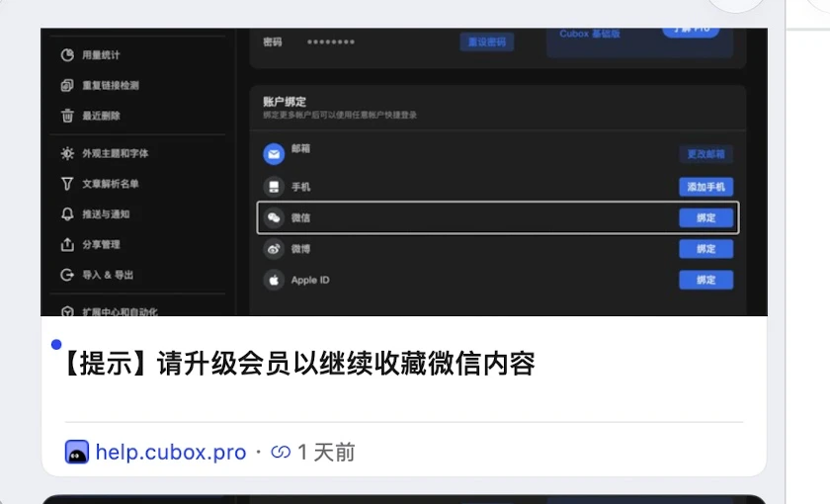
Task: Click the Weibo icon in 微博 row
Action: coord(274,249)
